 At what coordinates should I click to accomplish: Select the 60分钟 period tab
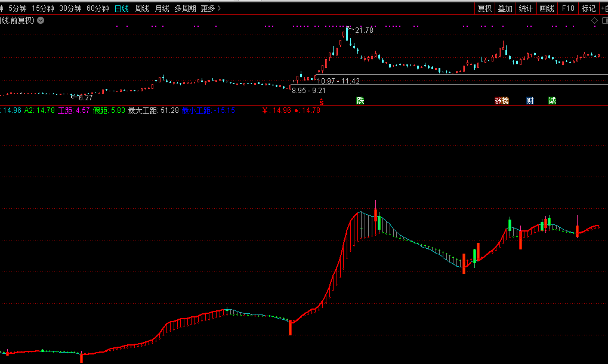pyautogui.click(x=98, y=8)
